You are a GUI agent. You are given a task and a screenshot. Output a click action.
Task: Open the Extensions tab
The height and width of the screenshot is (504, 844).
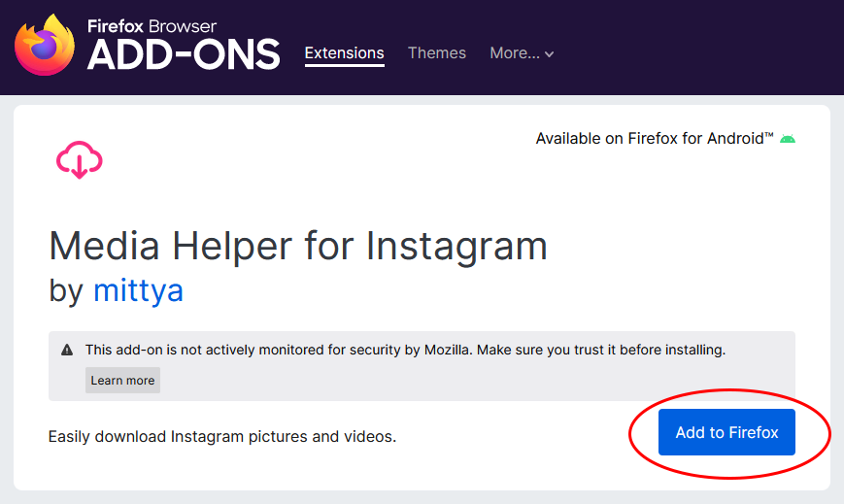(x=344, y=53)
